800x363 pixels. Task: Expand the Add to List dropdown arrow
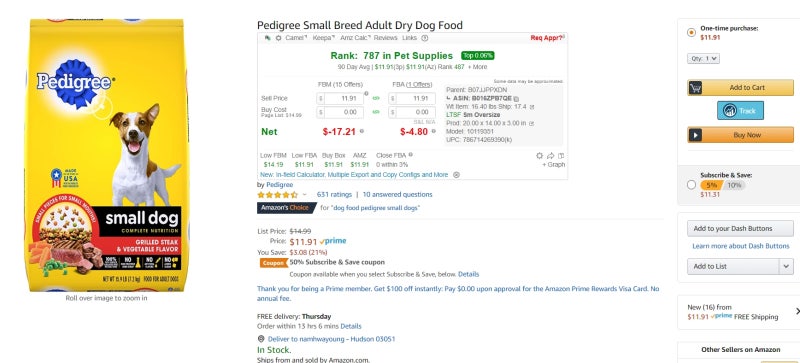point(786,266)
